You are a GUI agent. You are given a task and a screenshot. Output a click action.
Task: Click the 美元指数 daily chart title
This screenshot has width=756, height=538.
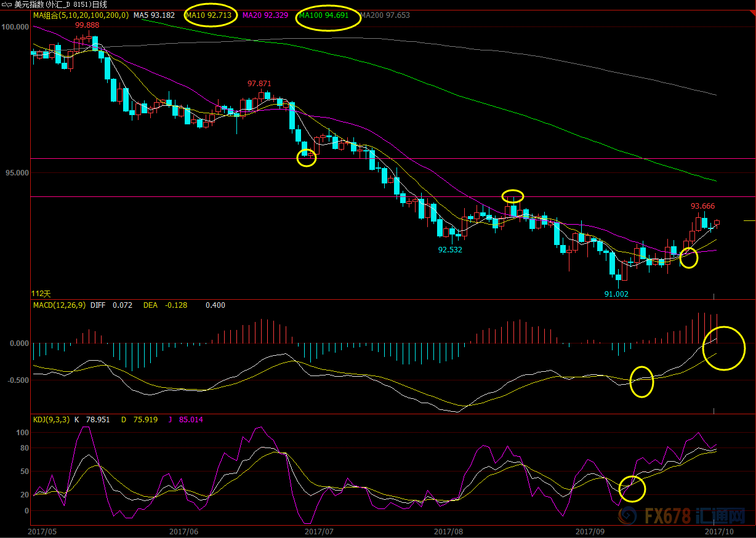coord(60,4)
